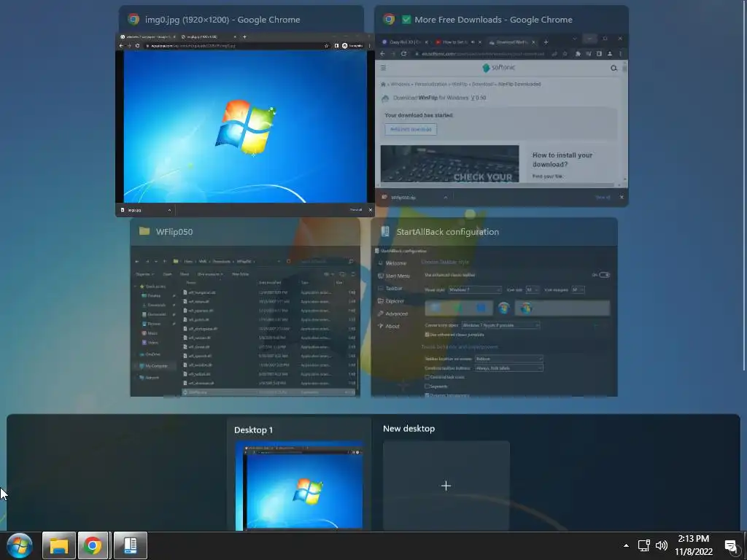The height and width of the screenshot is (560, 747).
Task: Click Chrome icon beside More Free Downloads title
Action: 390,19
